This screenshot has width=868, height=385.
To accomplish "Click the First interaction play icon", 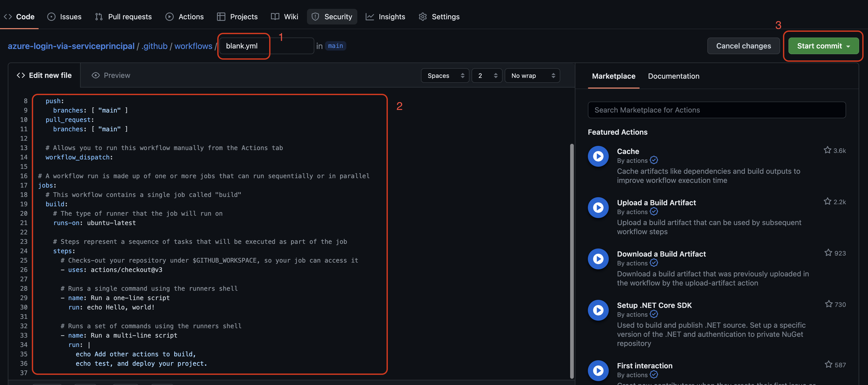I will (598, 370).
